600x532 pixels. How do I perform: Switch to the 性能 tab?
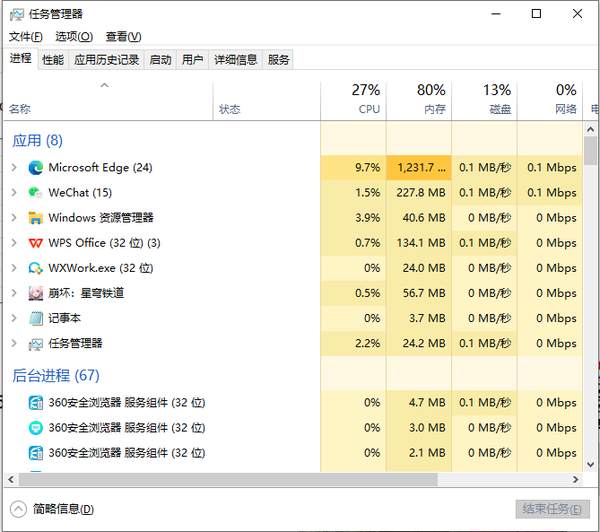click(x=53, y=60)
